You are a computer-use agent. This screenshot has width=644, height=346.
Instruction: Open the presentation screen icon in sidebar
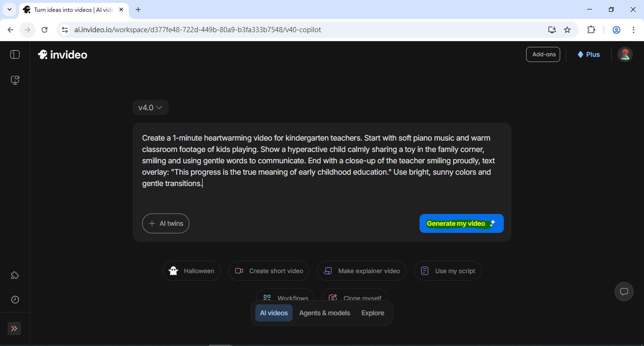(15, 80)
